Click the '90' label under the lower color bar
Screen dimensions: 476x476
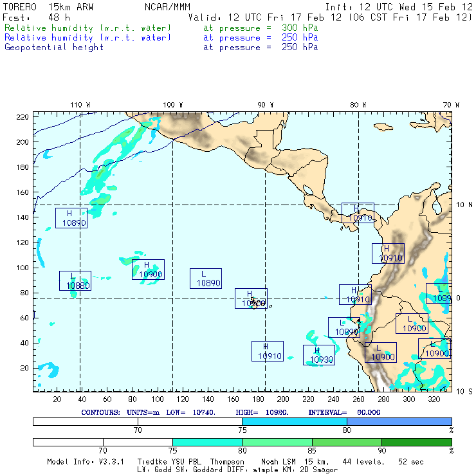pyautogui.click(x=382, y=450)
